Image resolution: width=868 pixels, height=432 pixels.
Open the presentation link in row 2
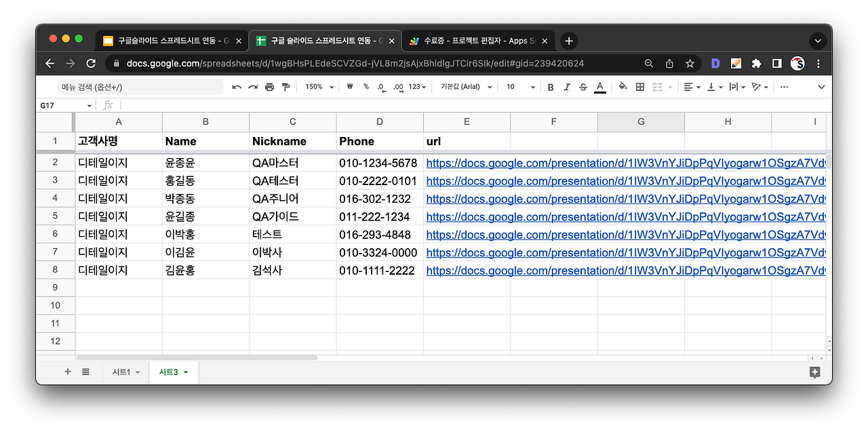point(625,163)
